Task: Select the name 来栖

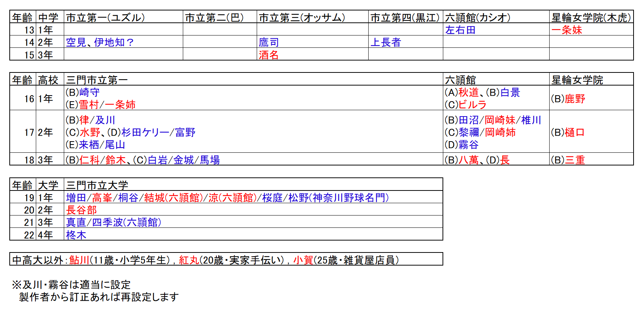Action: coord(90,145)
